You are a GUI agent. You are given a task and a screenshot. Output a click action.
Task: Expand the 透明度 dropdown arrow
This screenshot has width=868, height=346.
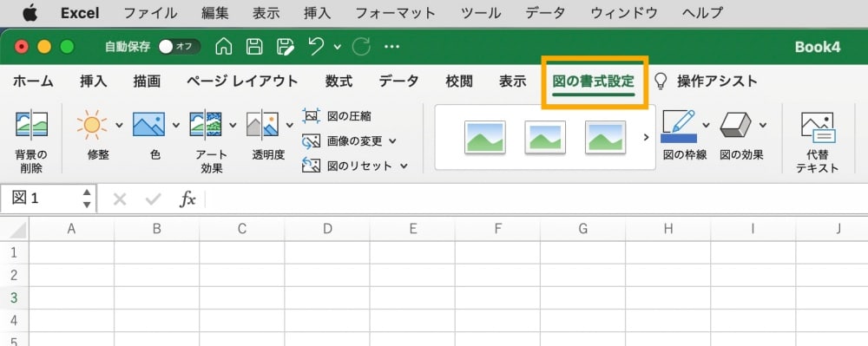pos(290,125)
